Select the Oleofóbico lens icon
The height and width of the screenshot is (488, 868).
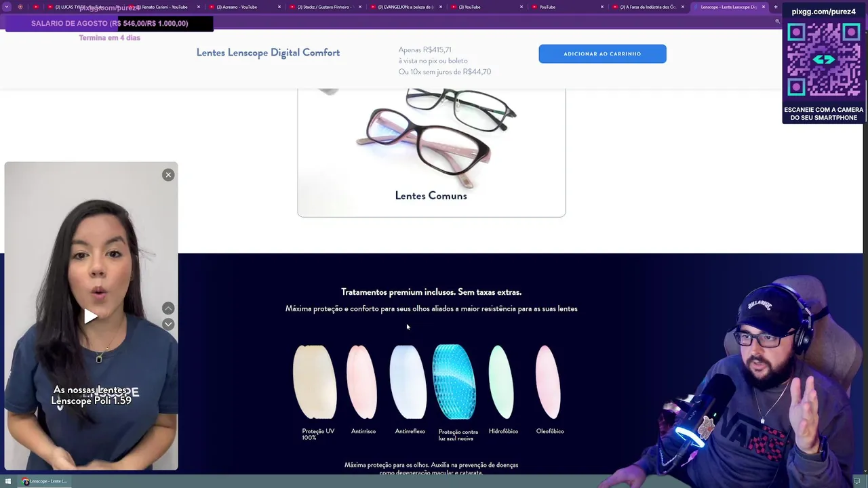tap(548, 382)
